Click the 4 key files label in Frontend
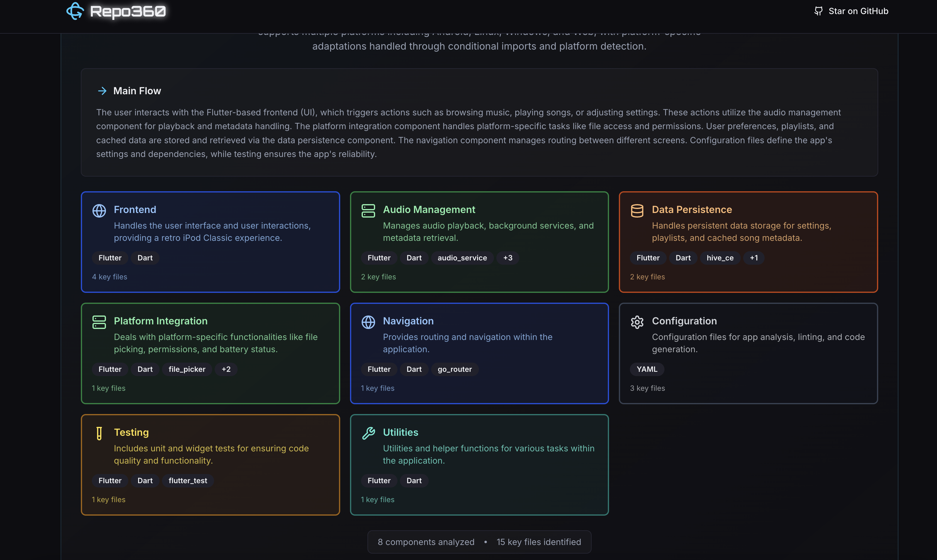Image resolution: width=937 pixels, height=560 pixels. [110, 277]
